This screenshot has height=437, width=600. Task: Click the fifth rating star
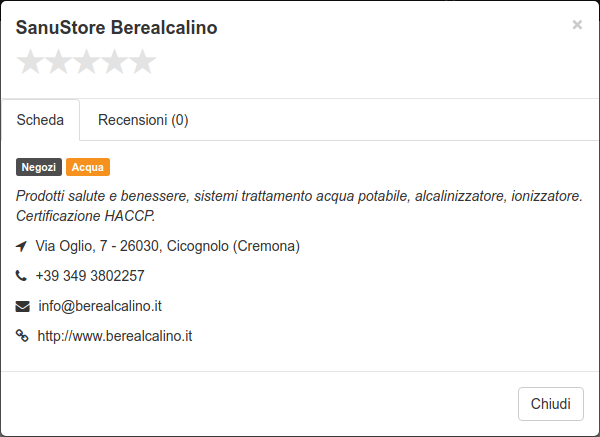pos(142,61)
